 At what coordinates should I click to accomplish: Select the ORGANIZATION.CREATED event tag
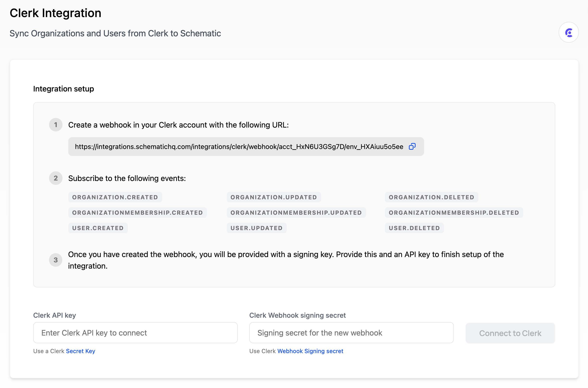[x=115, y=197]
